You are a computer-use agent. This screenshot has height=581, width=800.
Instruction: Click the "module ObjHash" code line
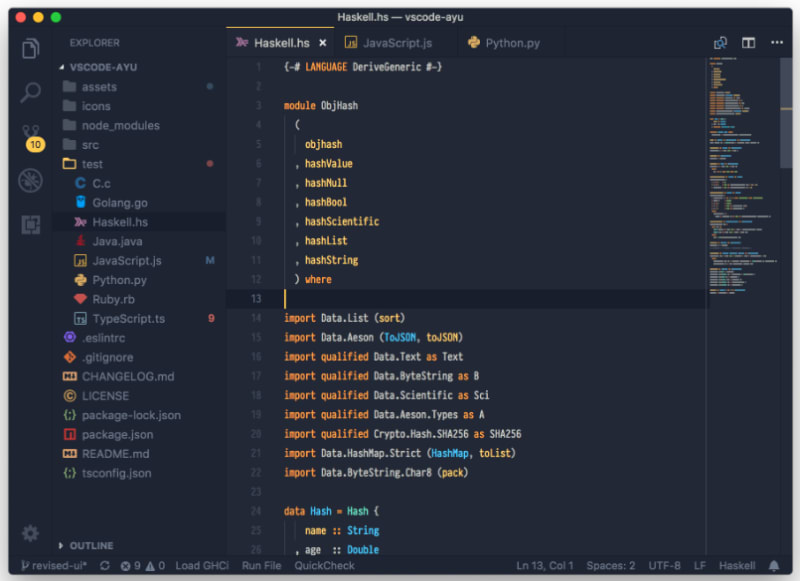point(320,106)
